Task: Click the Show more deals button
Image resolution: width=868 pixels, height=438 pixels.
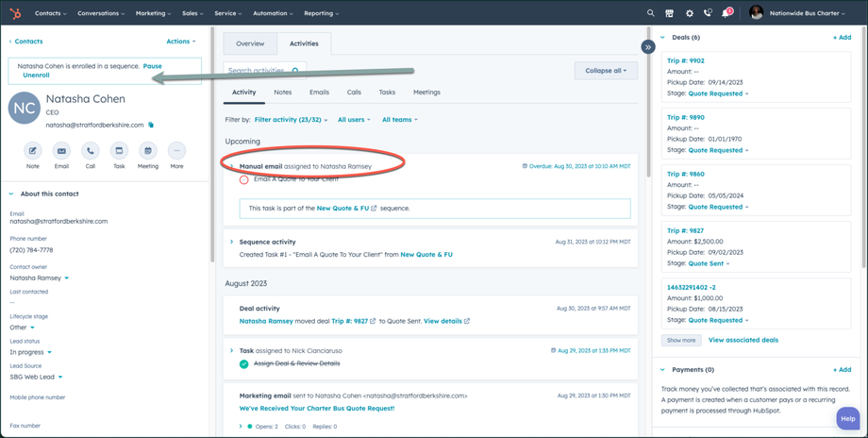Action: (681, 340)
